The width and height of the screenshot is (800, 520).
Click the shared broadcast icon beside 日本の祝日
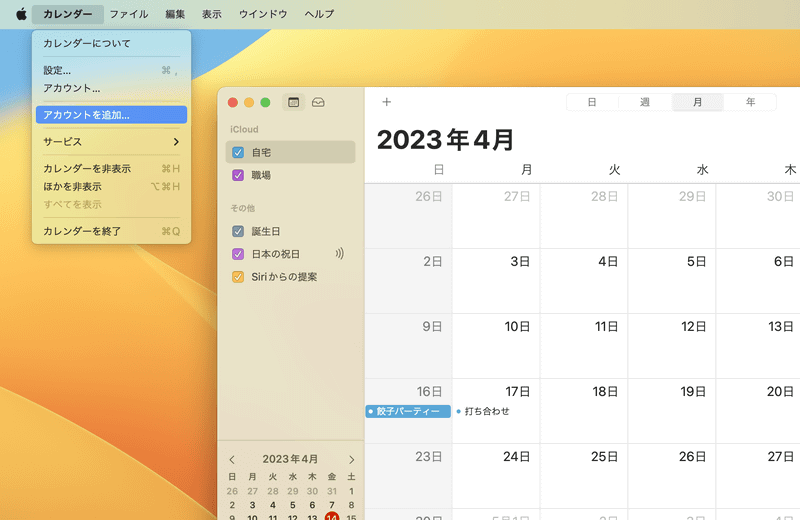(339, 254)
